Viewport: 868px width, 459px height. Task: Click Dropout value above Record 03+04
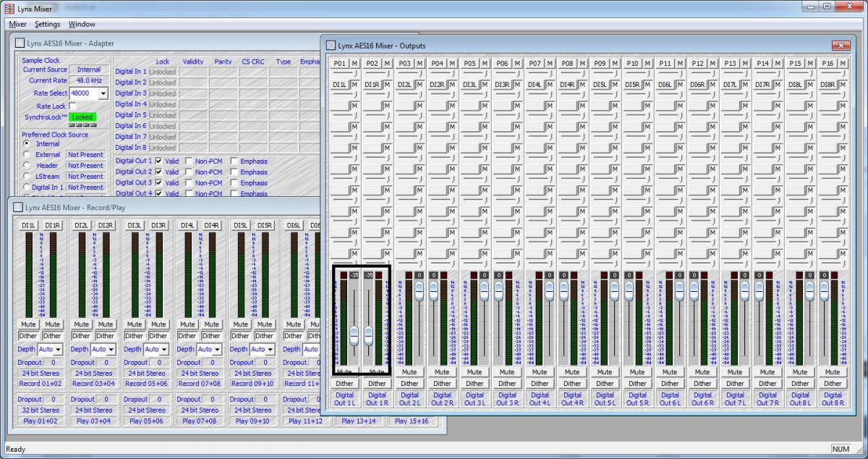coord(106,363)
